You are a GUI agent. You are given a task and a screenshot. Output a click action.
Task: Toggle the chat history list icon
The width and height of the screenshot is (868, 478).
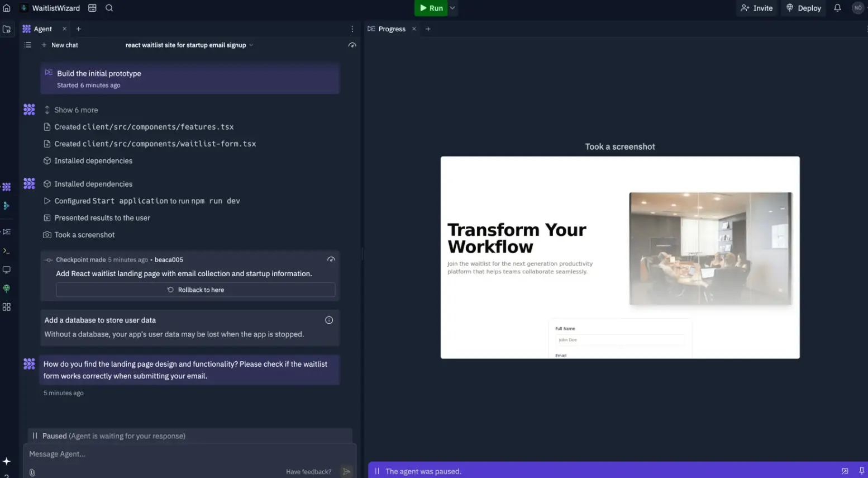click(28, 45)
